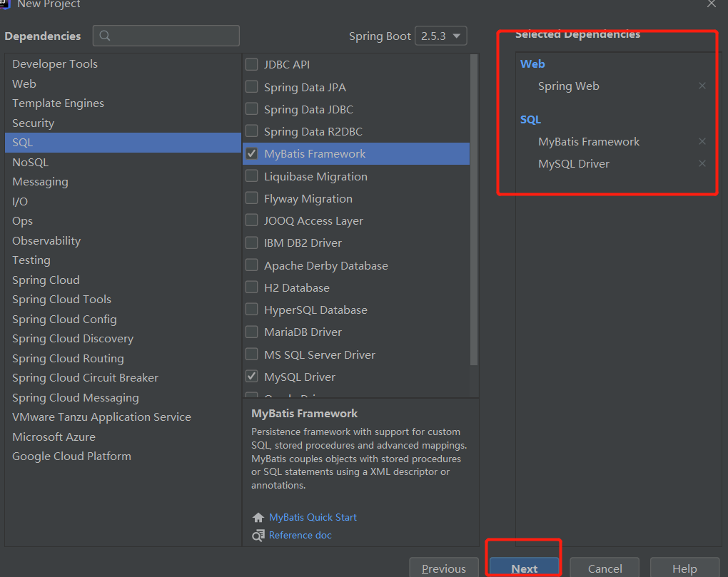Click the SQL group header in selected dependencies
This screenshot has height=577, width=728.
pyautogui.click(x=531, y=120)
